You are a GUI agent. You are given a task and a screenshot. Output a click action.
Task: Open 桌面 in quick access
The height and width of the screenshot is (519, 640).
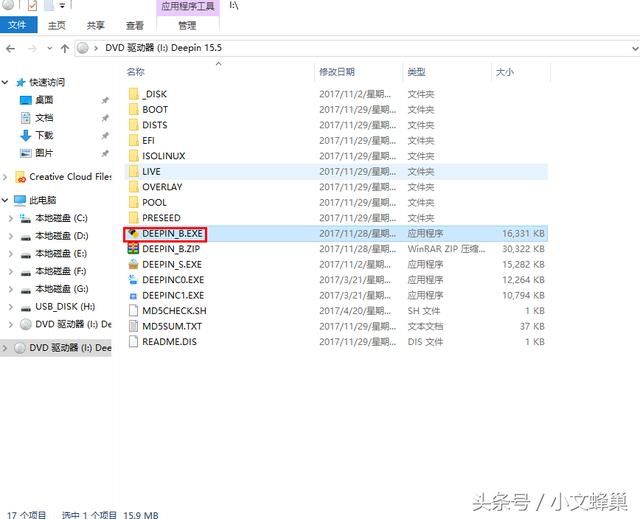coord(44,100)
